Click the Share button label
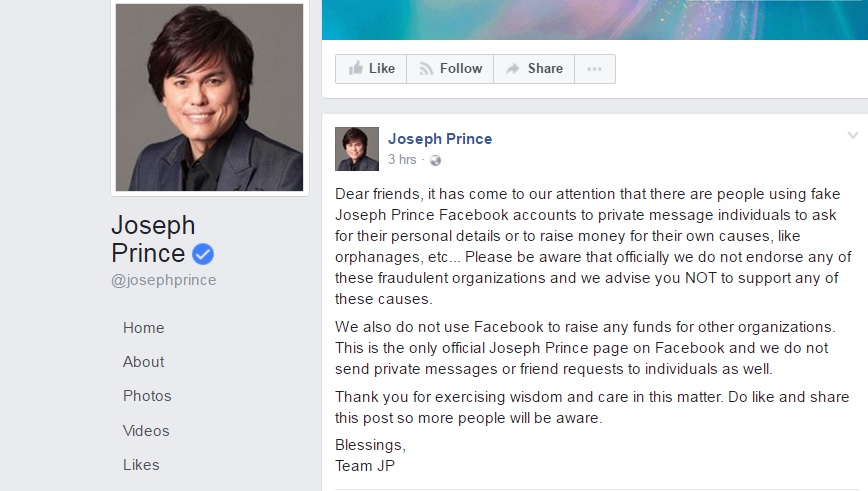This screenshot has width=868, height=491. 545,68
